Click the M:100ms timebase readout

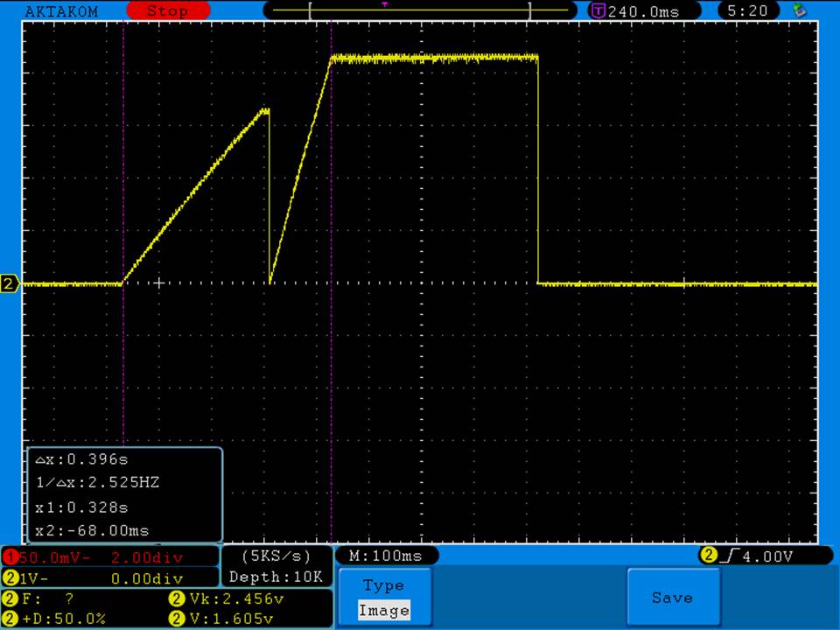(385, 556)
